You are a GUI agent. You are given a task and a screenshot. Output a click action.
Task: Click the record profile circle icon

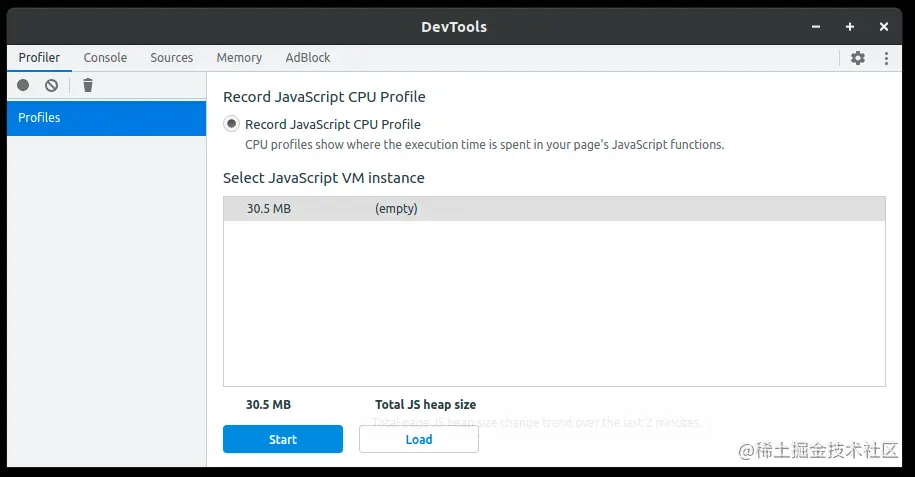tap(23, 85)
